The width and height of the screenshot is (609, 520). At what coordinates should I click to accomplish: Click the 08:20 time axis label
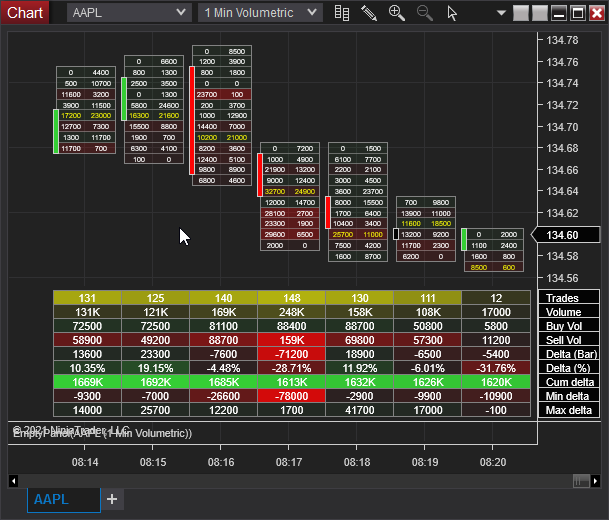(493, 462)
